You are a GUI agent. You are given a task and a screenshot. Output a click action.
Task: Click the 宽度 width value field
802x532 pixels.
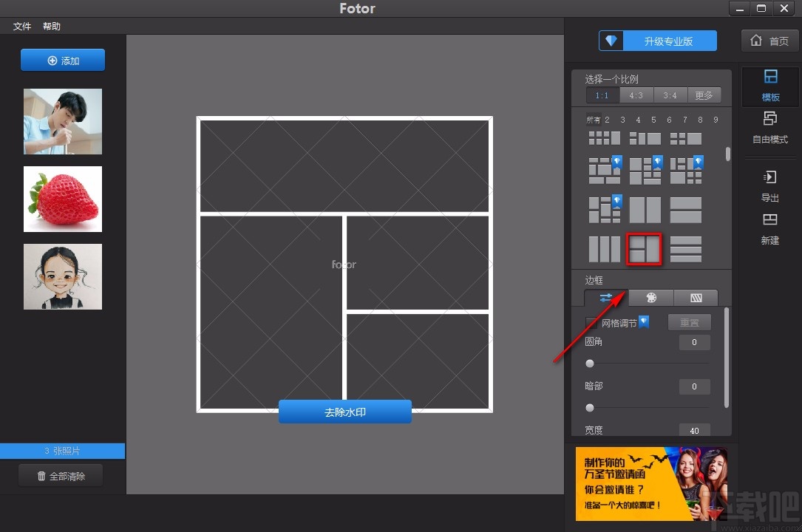694,430
